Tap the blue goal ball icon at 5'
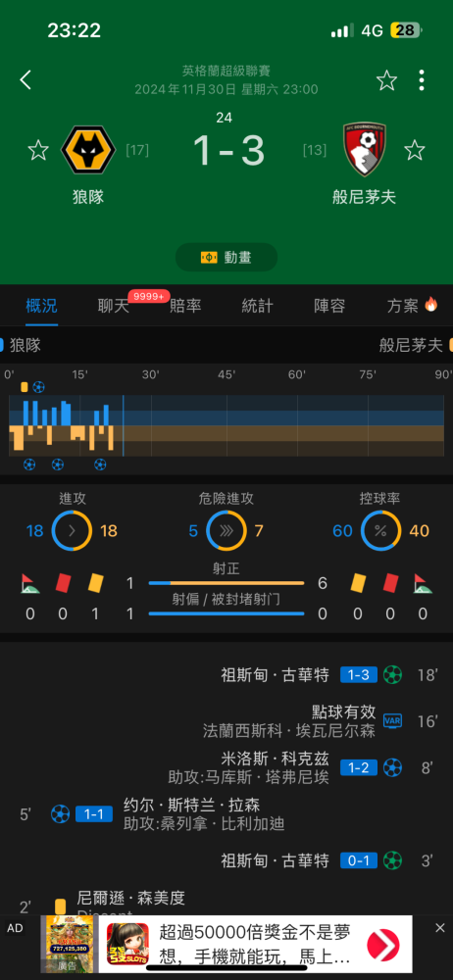The height and width of the screenshot is (980, 453). [60, 813]
